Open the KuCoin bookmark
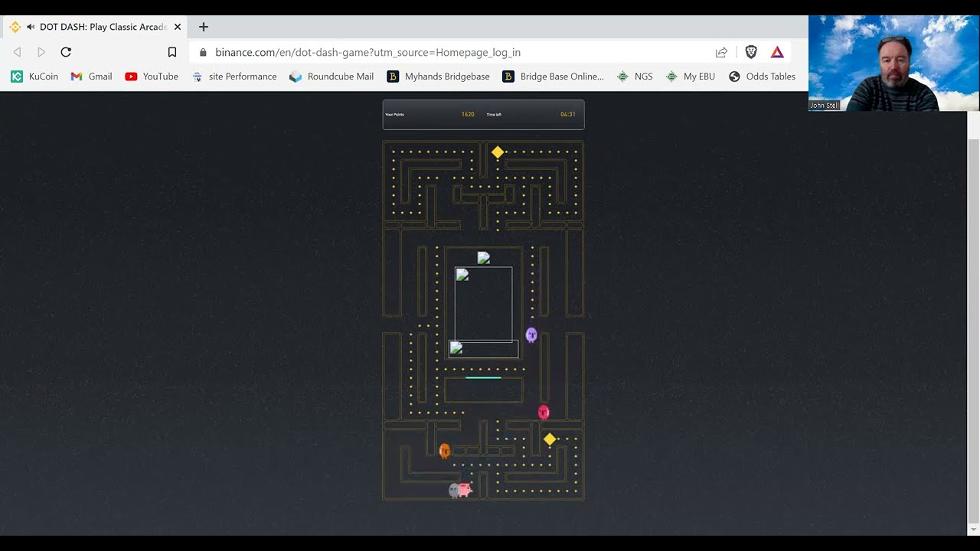 point(34,77)
